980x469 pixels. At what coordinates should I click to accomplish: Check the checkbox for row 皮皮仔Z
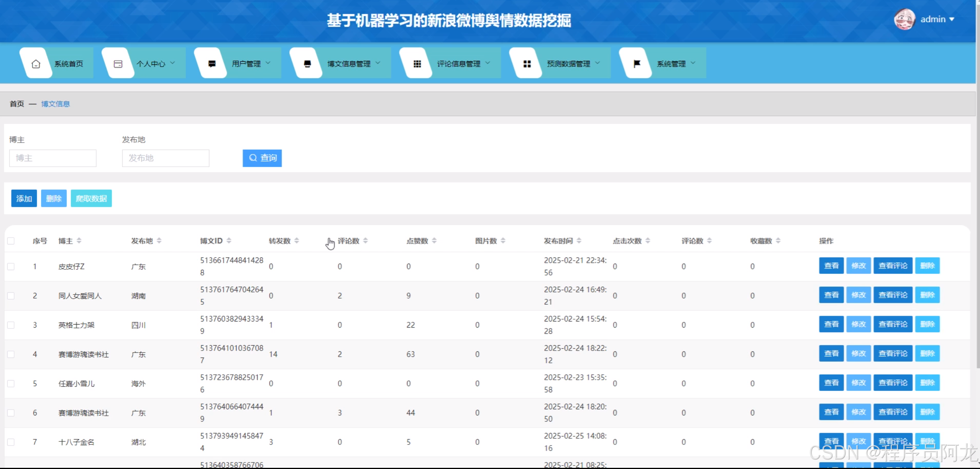(x=11, y=266)
